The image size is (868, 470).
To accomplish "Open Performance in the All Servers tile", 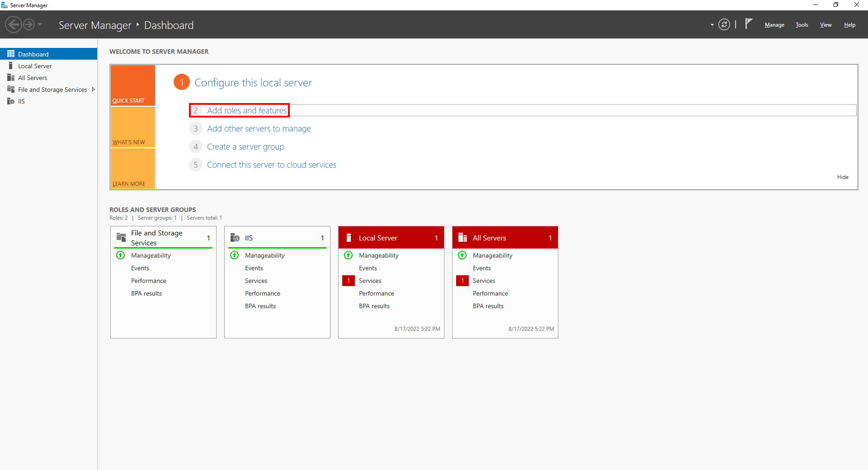I will click(x=491, y=293).
